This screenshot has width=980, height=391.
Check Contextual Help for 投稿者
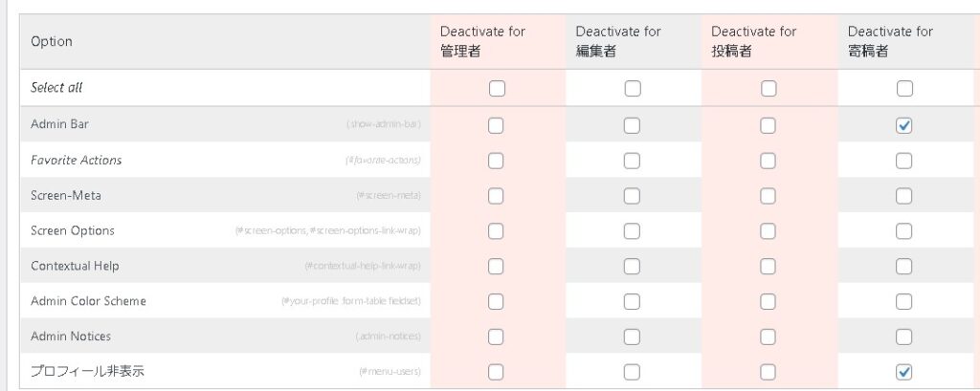click(x=768, y=266)
